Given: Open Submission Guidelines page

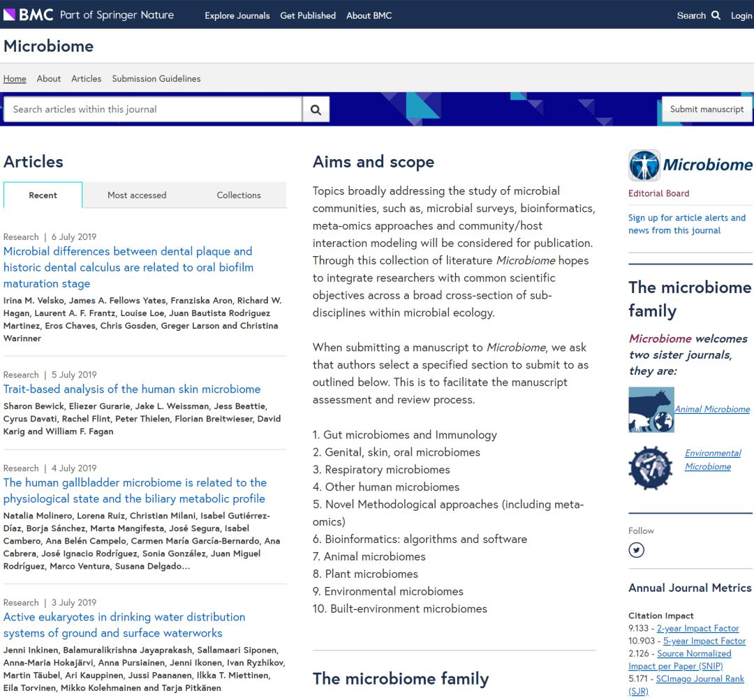Looking at the screenshot, I should click(156, 78).
